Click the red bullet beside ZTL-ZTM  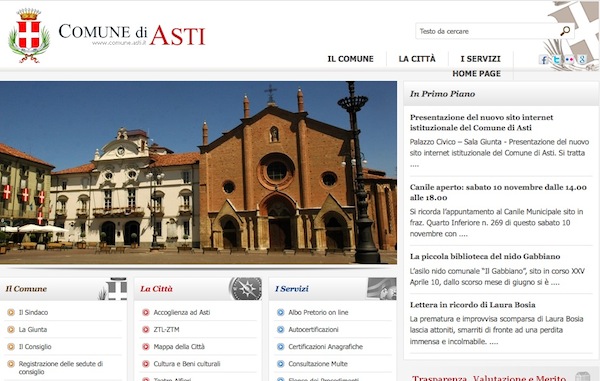tap(146, 329)
